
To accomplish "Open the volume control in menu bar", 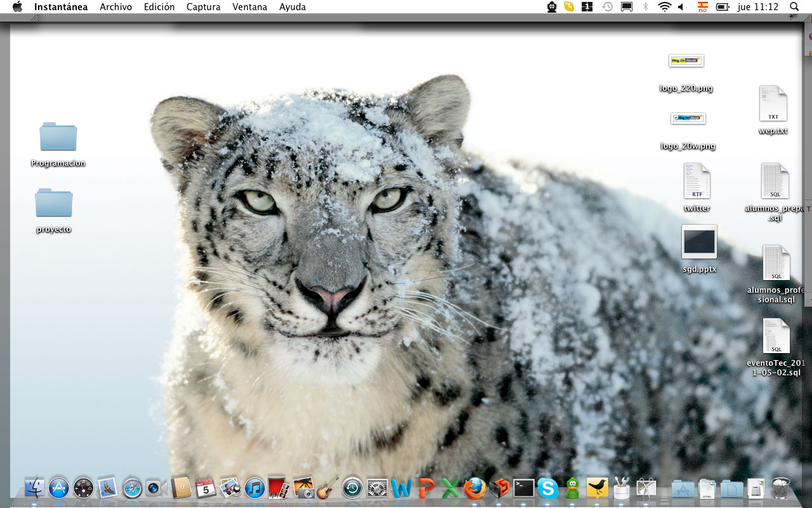I will [x=681, y=7].
